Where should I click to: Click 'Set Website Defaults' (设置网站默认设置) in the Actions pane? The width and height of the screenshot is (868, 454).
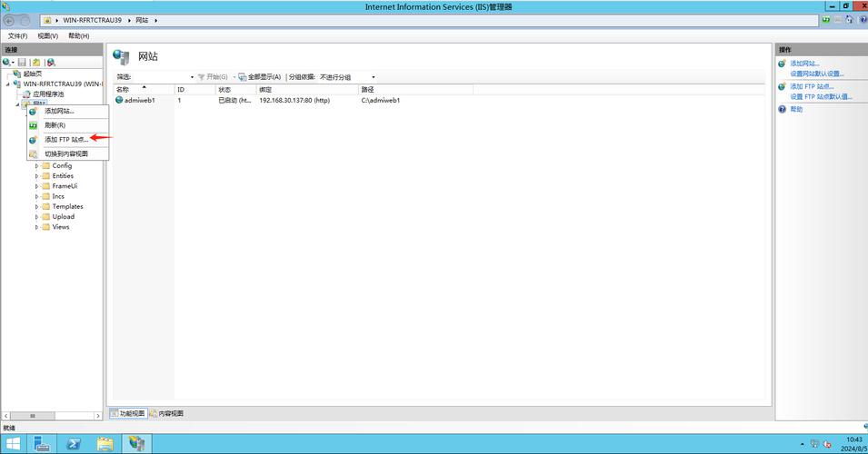[x=816, y=74]
